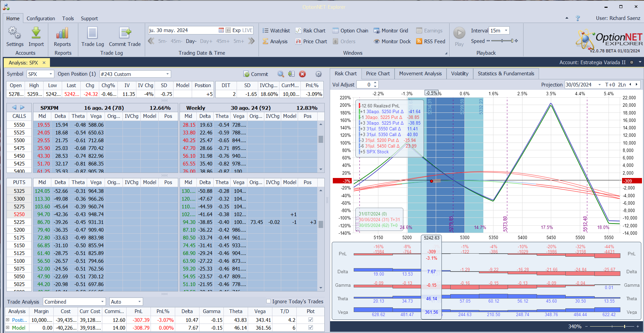Increase the Vol Adjust stepper value
Screen dimensions: 644x333
375,83
